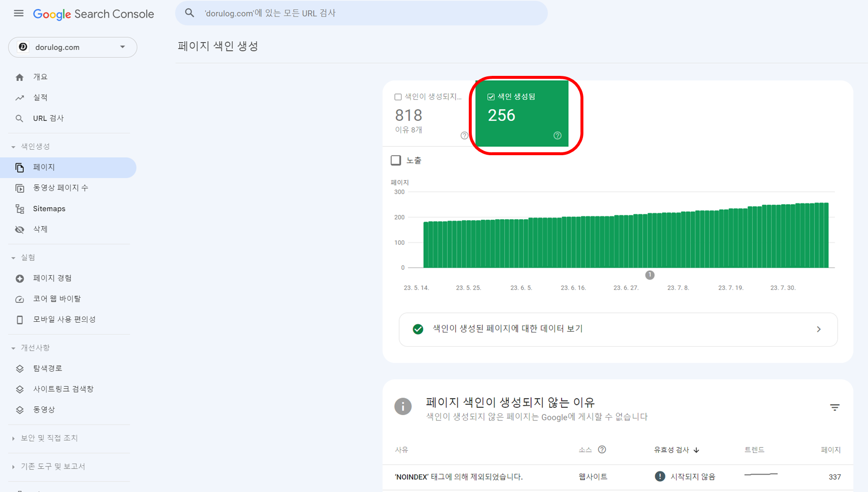
Task: Open the hamburger main menu
Action: tap(19, 13)
